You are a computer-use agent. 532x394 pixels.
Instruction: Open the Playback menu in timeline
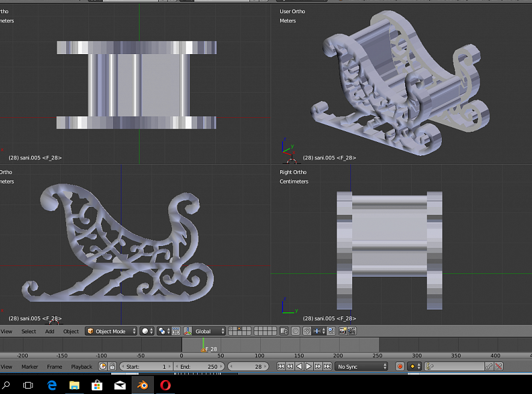point(82,366)
